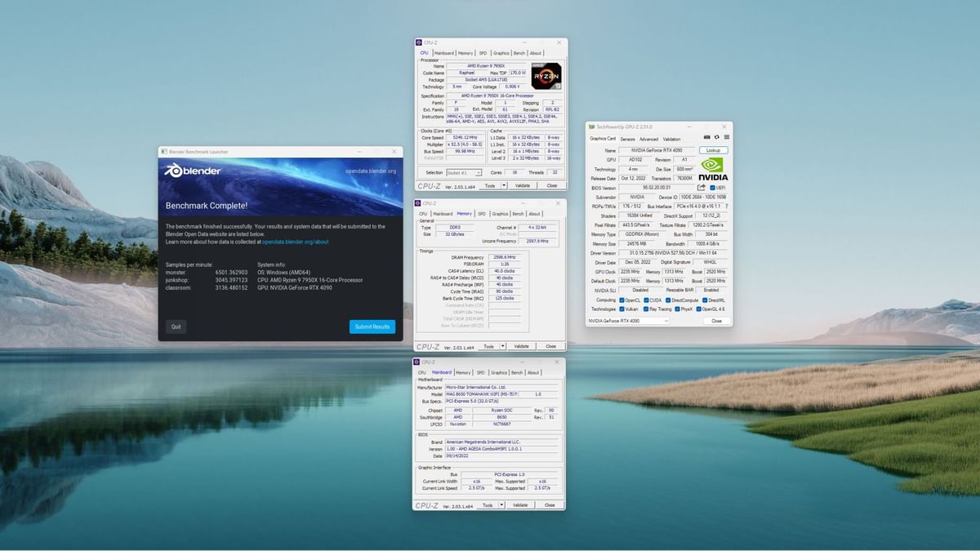Image resolution: width=980 pixels, height=551 pixels.
Task: Click the Blender logo in benchmark launcher
Action: pos(189,171)
